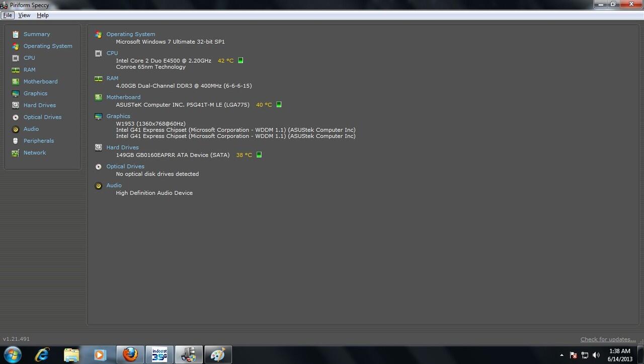Open the File menu
The image size is (644, 364).
click(8, 15)
